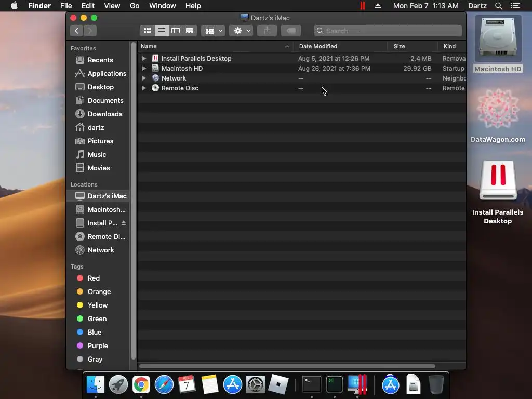The image size is (532, 399).
Task: Launch Google Chrome from the Dock
Action: (141, 384)
